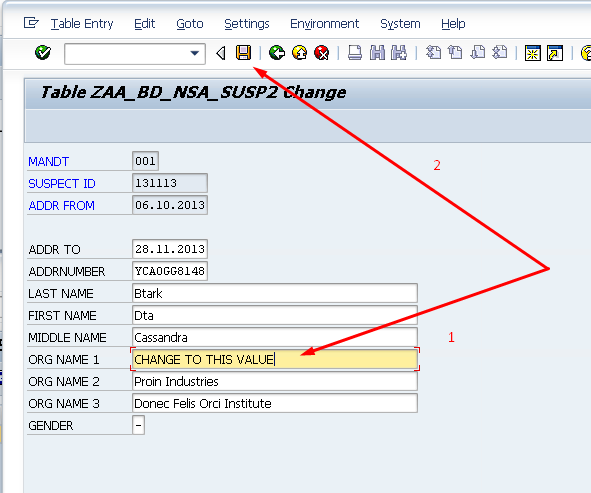Click the Print icon in toolbar

355,53
